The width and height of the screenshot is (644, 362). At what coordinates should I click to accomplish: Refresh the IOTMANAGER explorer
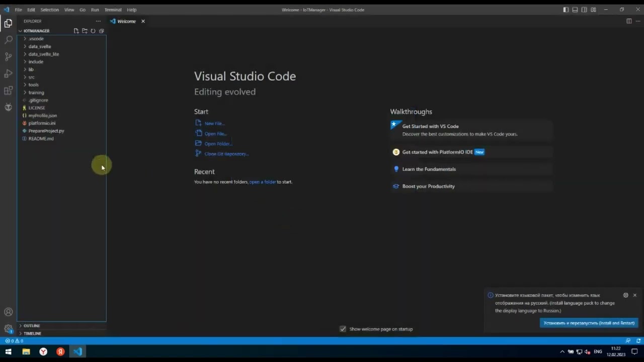(93, 31)
